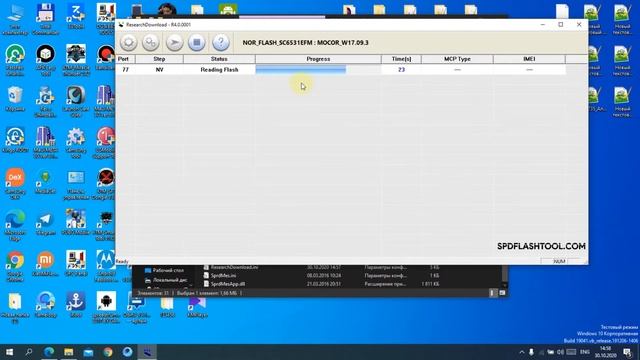
Task: Select the NV step cell
Action: click(159, 70)
